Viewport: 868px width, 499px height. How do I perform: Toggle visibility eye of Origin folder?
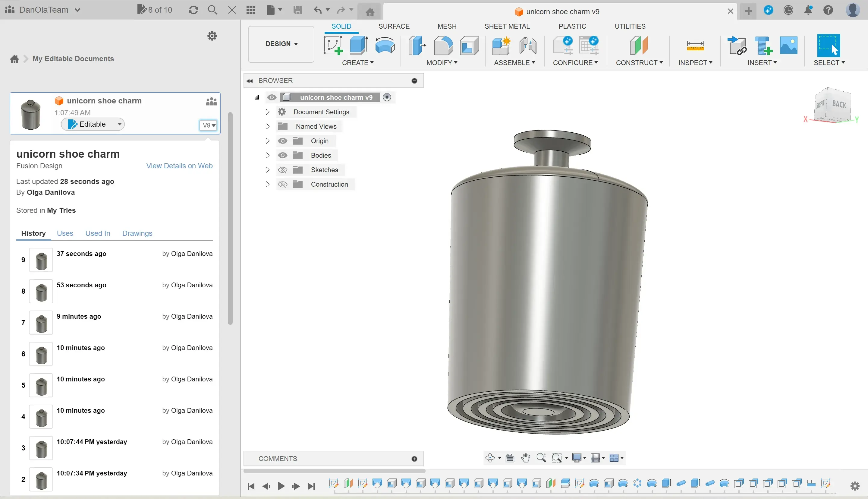point(282,141)
